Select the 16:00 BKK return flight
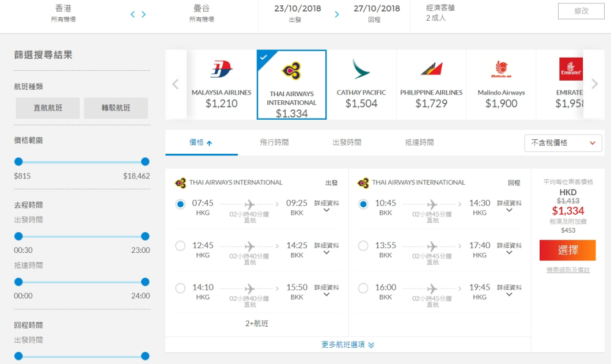 point(363,288)
